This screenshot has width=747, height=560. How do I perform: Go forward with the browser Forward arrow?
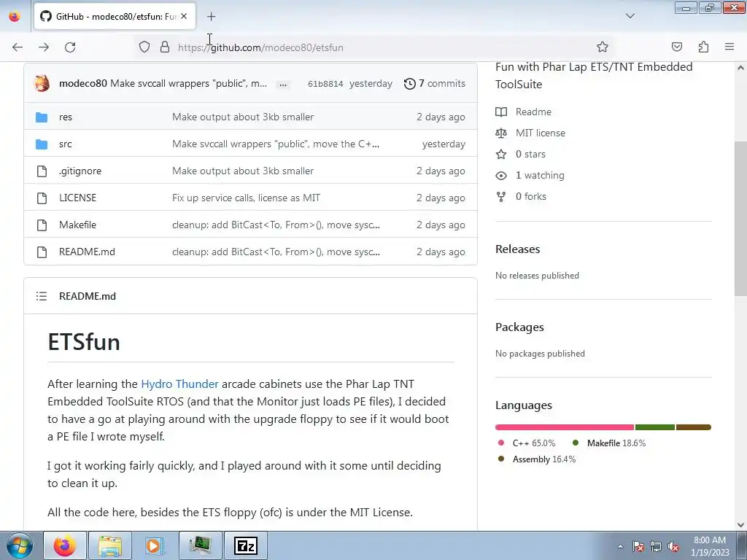click(44, 47)
